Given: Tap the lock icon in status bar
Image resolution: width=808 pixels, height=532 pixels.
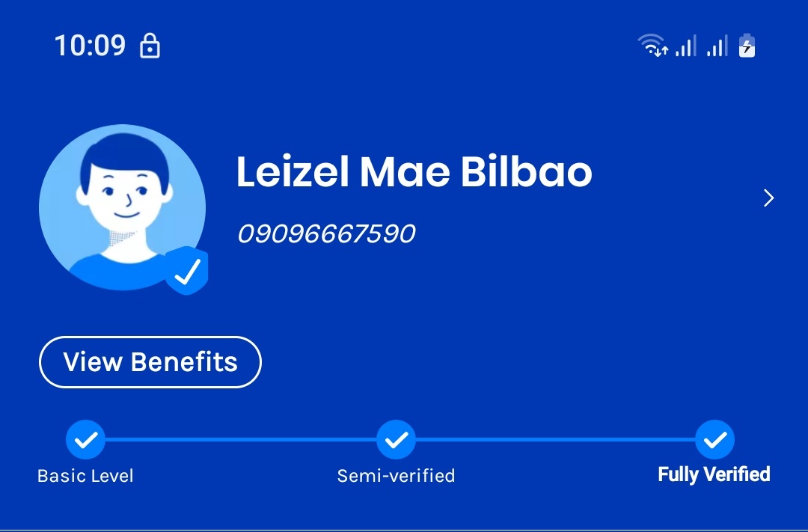Looking at the screenshot, I should point(150,46).
